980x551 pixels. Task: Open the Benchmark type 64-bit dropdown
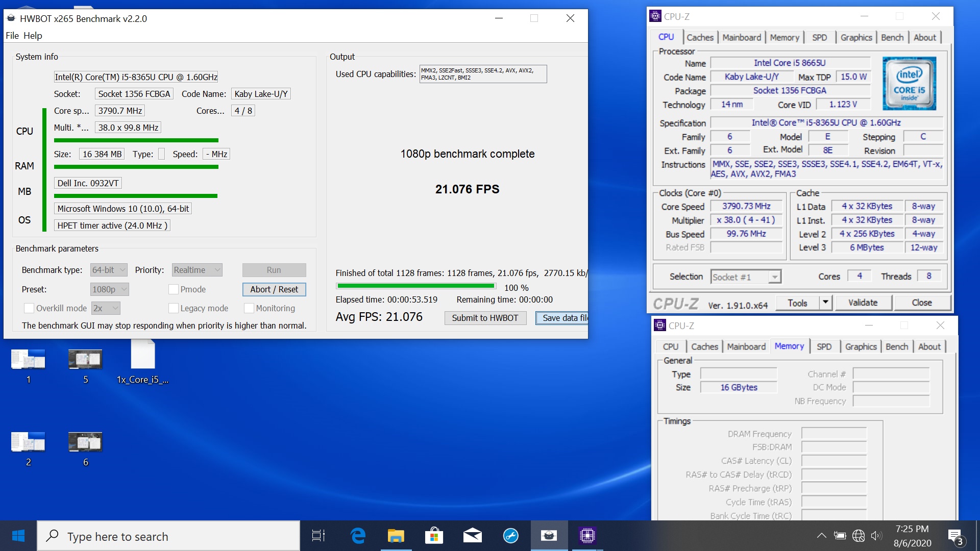pyautogui.click(x=109, y=270)
